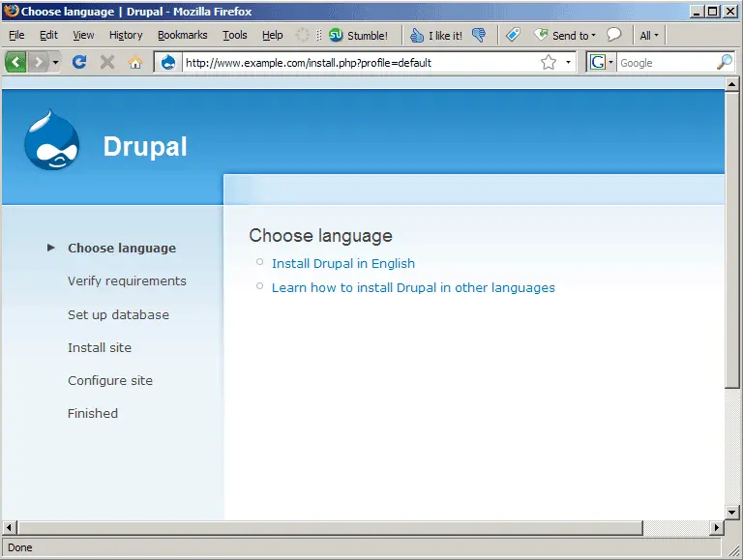Click Learn how to install Drupal in other languages
The height and width of the screenshot is (560, 743).
point(413,287)
